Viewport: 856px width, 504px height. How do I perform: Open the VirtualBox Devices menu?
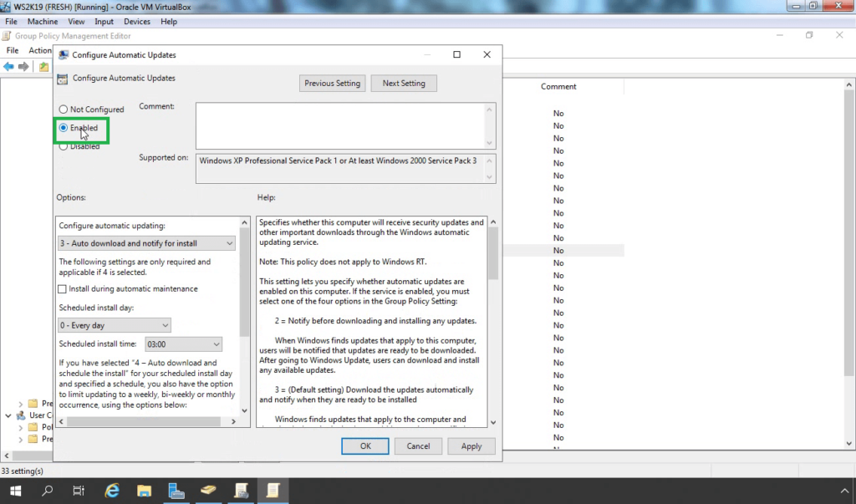pyautogui.click(x=137, y=21)
